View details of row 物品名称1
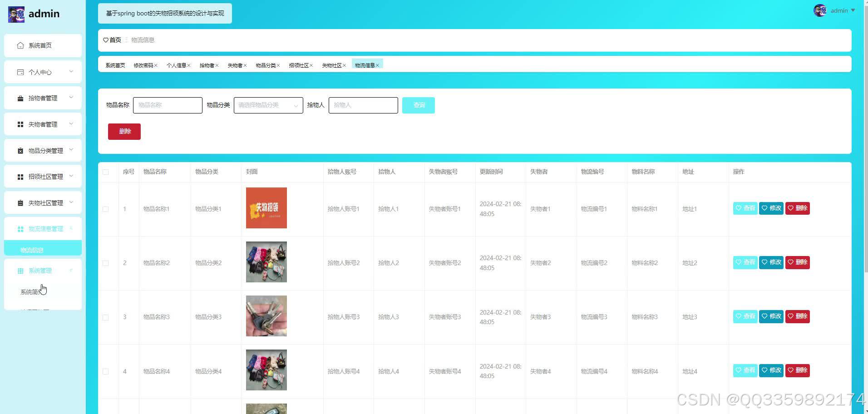The image size is (868, 414). 745,208
